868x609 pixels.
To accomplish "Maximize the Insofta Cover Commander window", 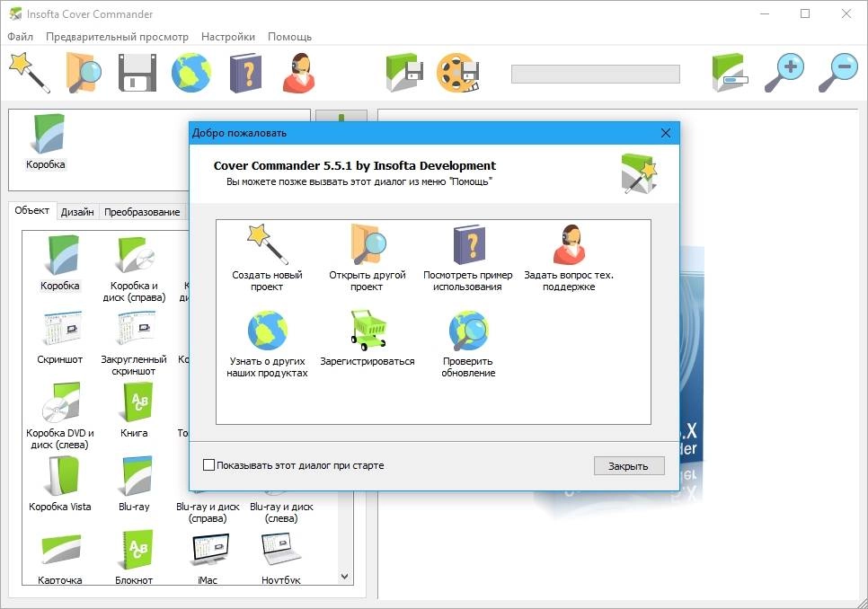I will 805,13.
